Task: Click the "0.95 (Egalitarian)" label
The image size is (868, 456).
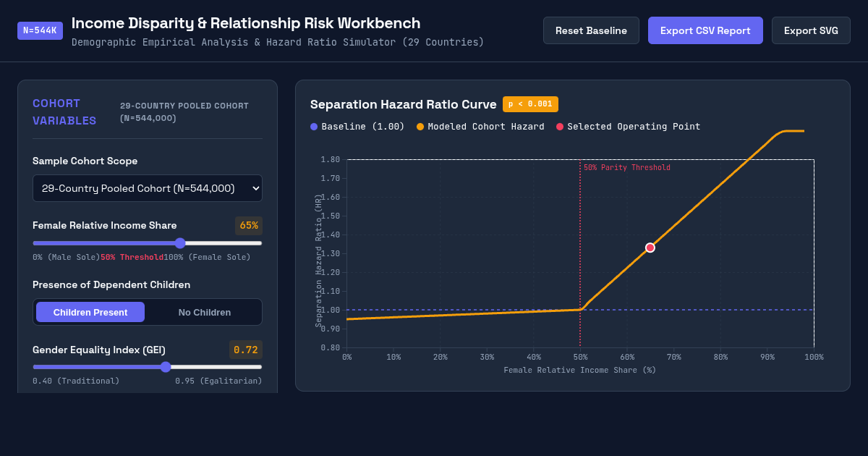Action: (218, 381)
